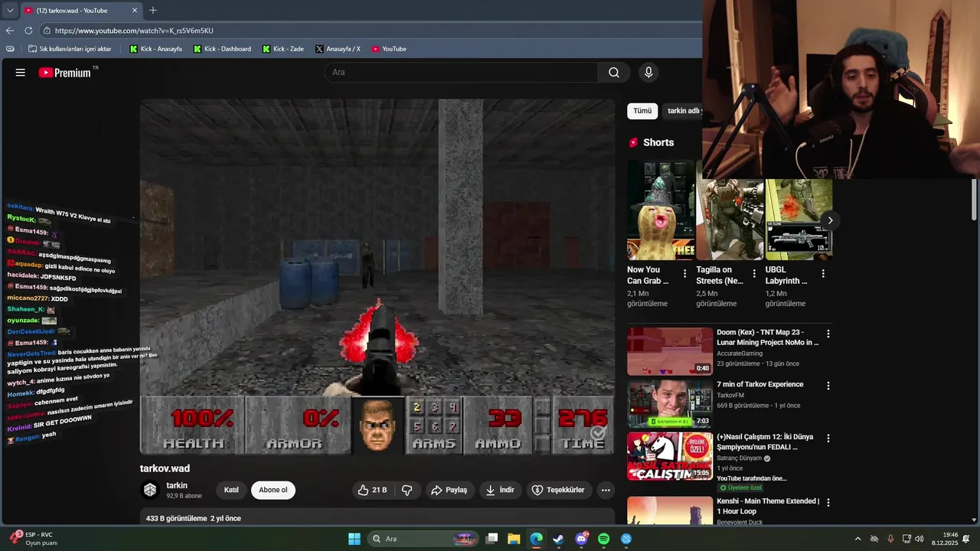Open 'Sık kullanılanları içeri aktar' bookmark

[x=70, y=49]
